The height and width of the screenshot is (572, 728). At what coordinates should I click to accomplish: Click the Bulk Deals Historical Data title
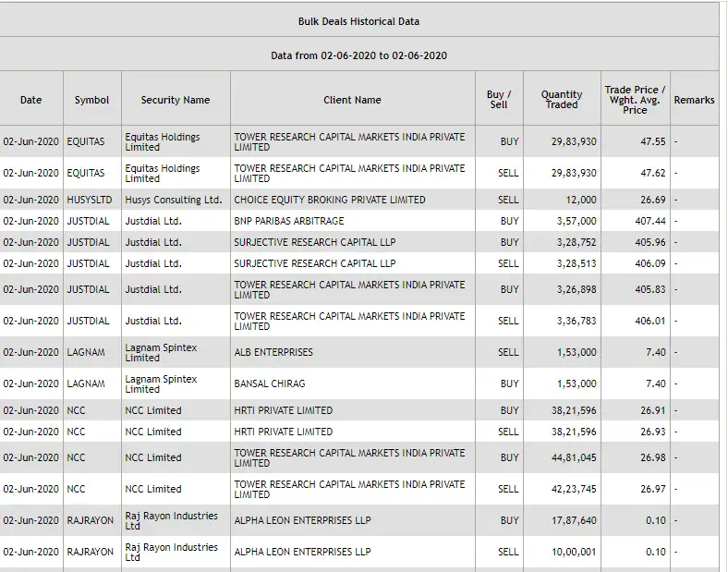point(358,21)
